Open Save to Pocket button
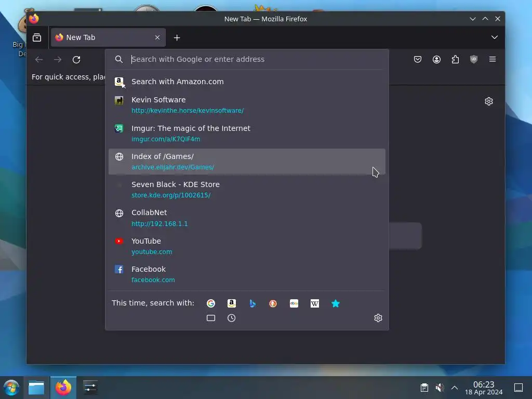 click(x=418, y=59)
